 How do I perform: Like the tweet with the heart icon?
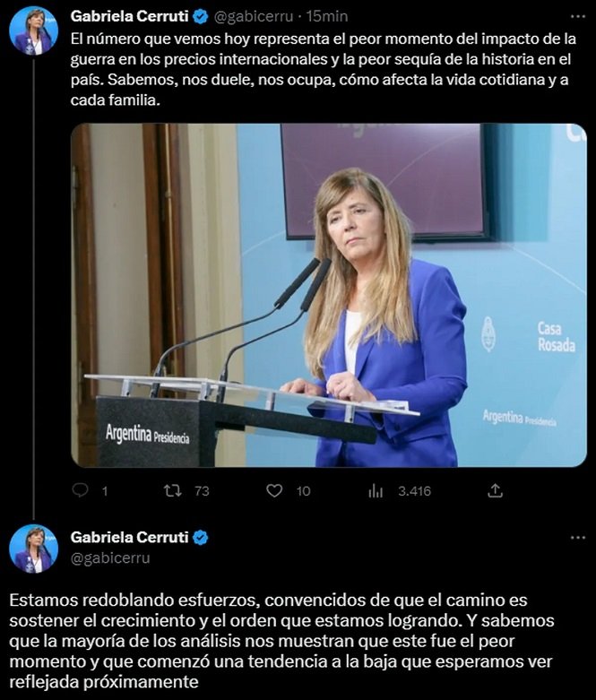click(x=274, y=490)
